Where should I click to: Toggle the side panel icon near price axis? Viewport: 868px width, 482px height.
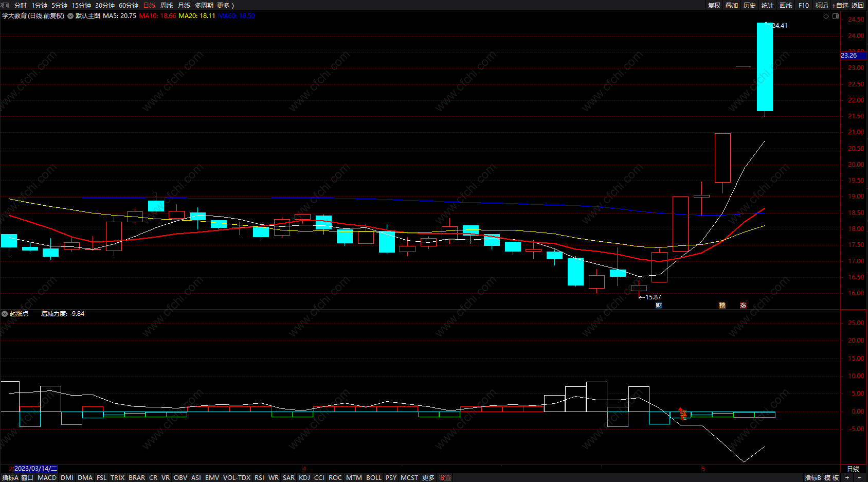point(836,16)
